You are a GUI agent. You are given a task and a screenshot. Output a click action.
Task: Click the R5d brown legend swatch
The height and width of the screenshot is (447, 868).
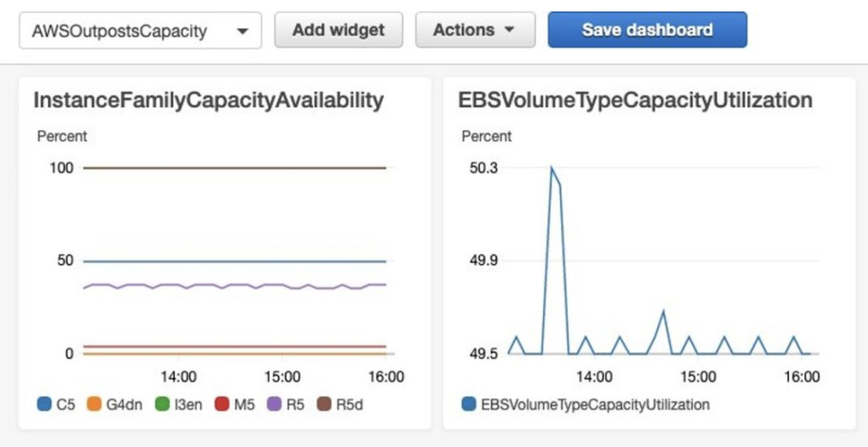click(x=324, y=405)
